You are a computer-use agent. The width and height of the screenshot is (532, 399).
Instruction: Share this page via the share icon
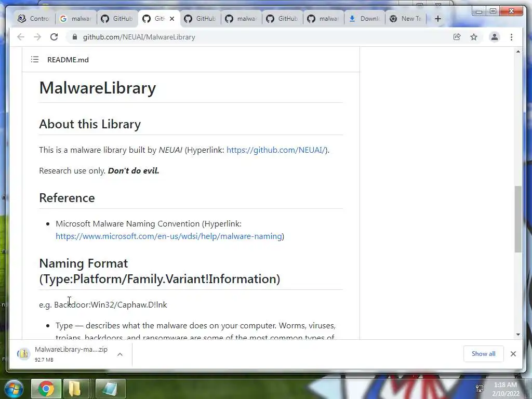[x=457, y=37]
